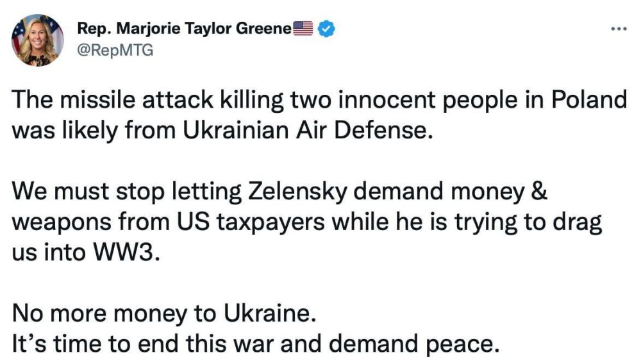Click the word weapons in second paragraph
Viewport: 641px width, 364px height.
coord(62,222)
